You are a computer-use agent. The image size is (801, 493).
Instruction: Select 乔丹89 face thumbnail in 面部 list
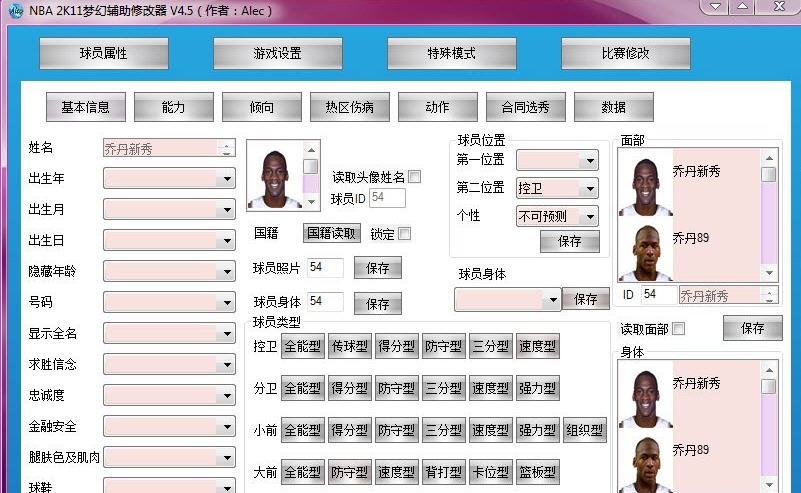pos(646,253)
